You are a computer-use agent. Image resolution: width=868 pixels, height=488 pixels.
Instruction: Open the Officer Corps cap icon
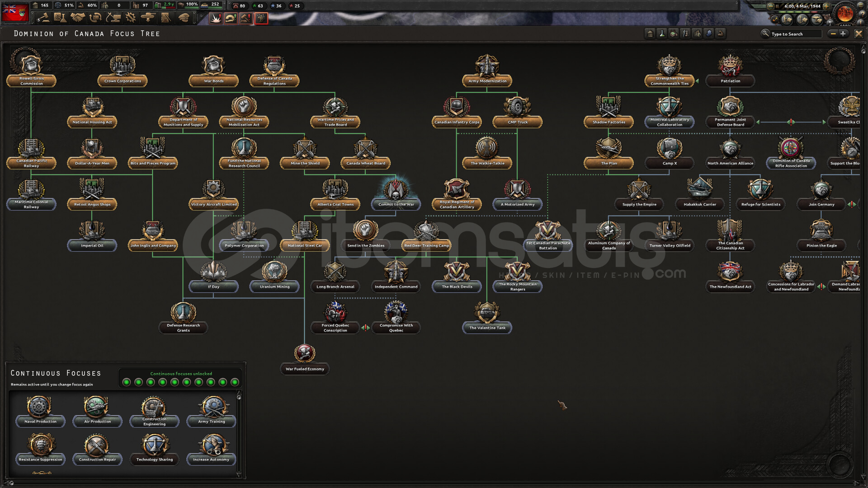(x=183, y=18)
